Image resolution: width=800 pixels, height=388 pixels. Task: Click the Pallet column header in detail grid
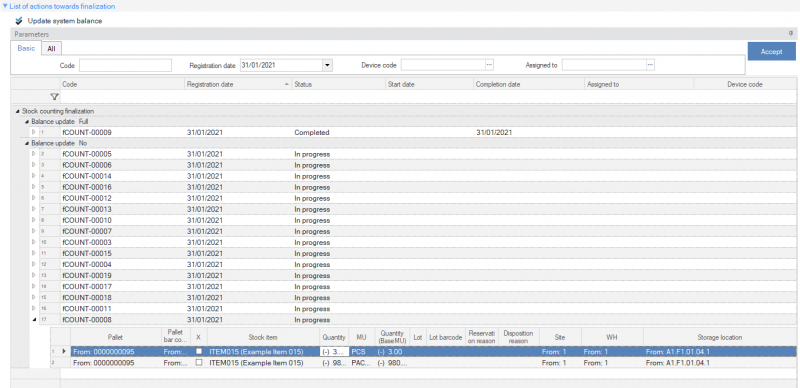coord(115,337)
